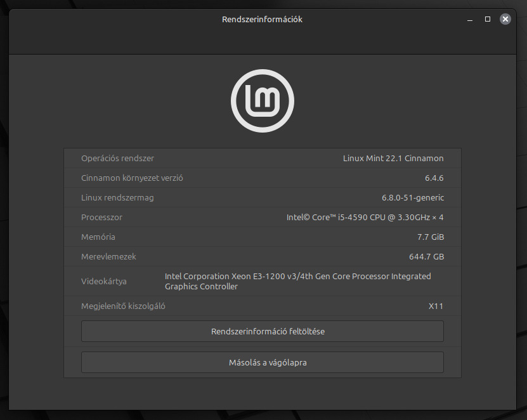Viewport: 527px width, 420px height.
Task: Select the Megjelenítő kiszolgáló label
Action: pos(123,306)
